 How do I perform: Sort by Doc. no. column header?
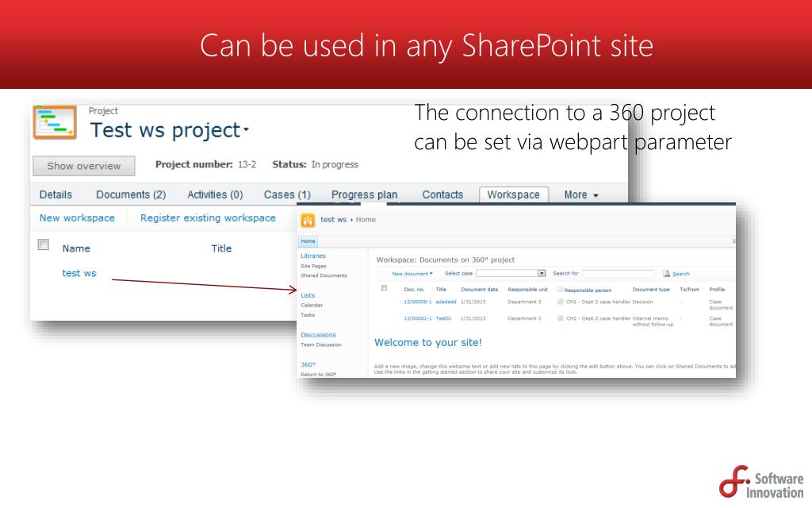(x=414, y=289)
